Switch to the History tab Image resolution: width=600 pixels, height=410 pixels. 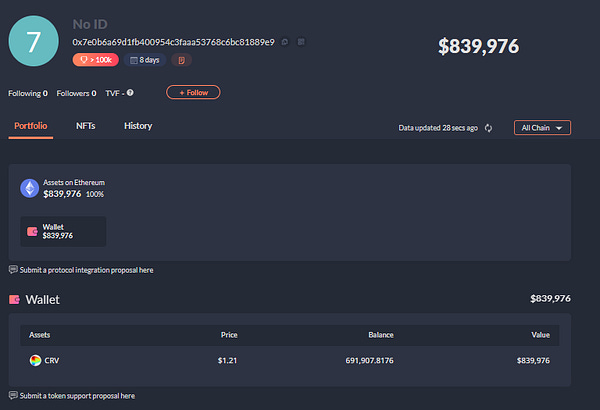[138, 126]
